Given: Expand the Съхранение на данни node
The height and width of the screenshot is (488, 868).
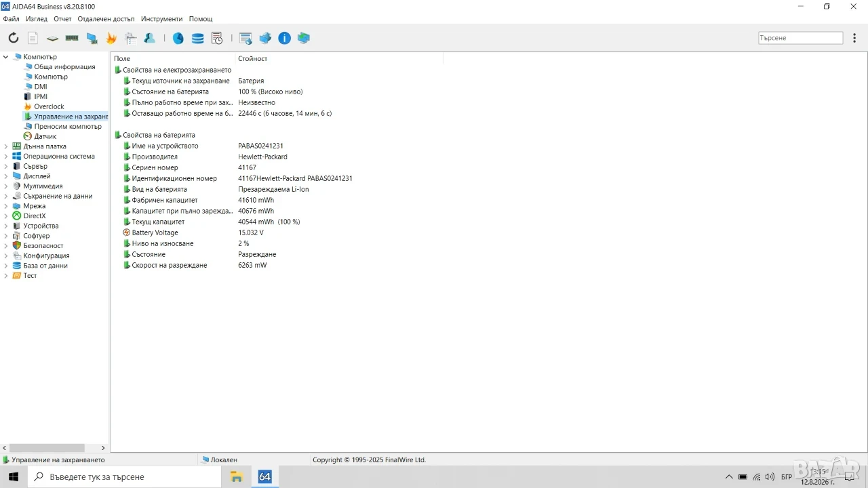Looking at the screenshot, I should tap(6, 196).
